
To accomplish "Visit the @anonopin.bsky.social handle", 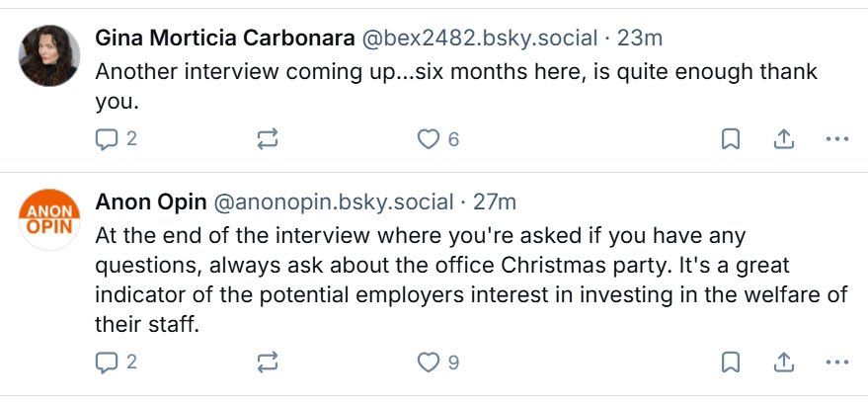I will pyautogui.click(x=334, y=202).
